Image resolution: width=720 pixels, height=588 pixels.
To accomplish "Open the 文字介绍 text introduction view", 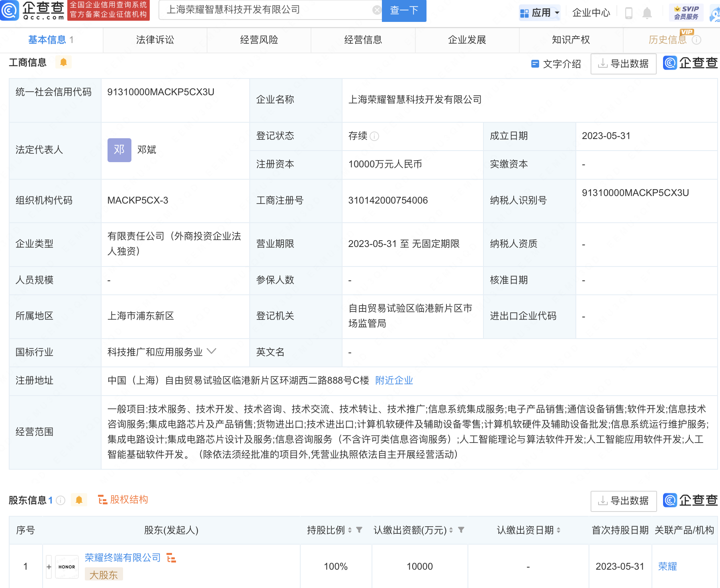I will tap(561, 64).
